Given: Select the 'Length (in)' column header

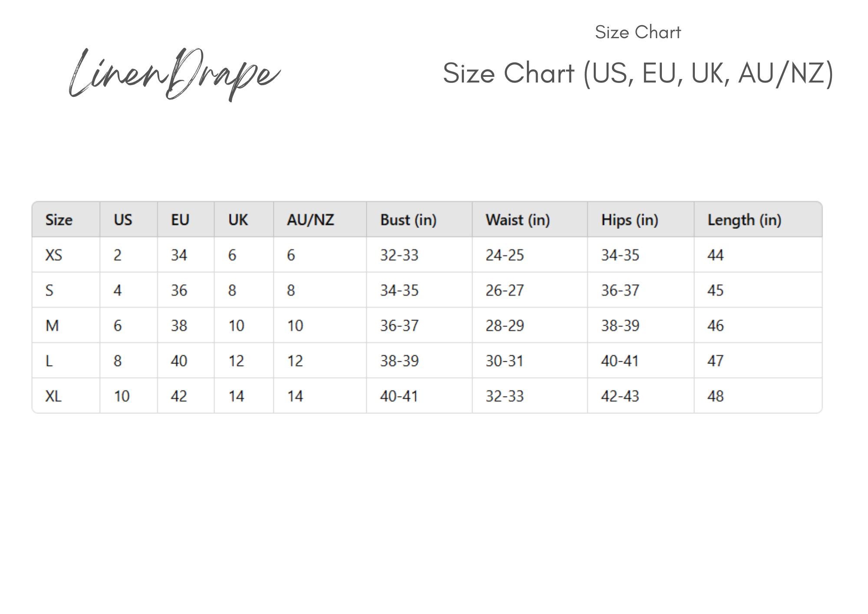Looking at the screenshot, I should (x=744, y=220).
